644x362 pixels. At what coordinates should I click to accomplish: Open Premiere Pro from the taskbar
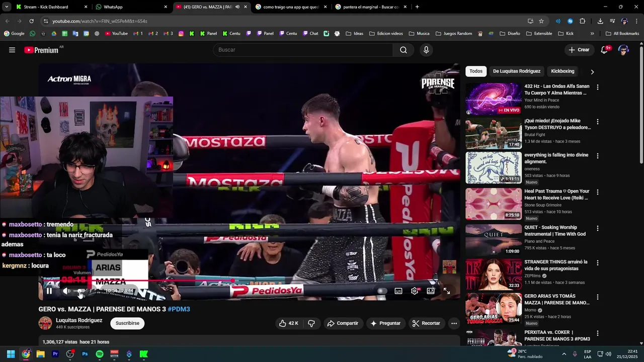(55, 354)
